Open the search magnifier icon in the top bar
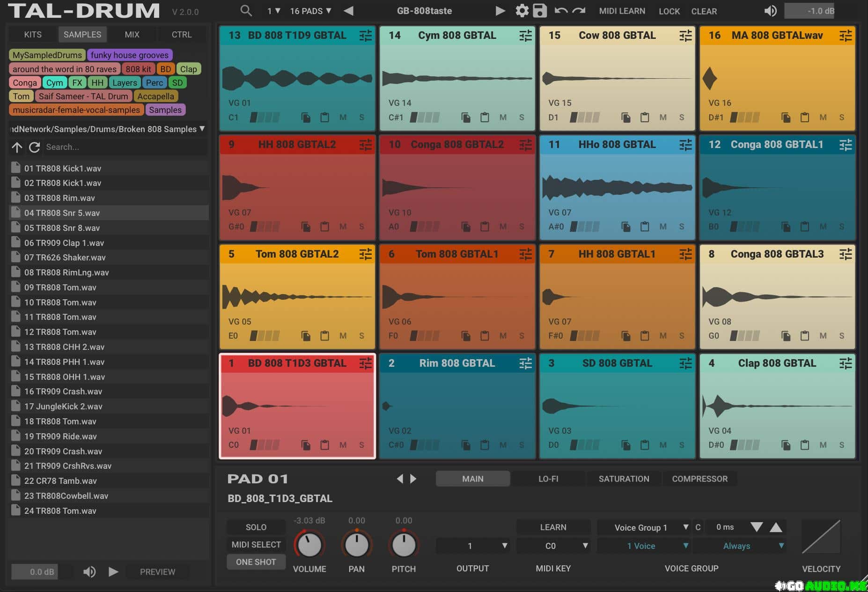This screenshot has width=868, height=592. (x=246, y=11)
